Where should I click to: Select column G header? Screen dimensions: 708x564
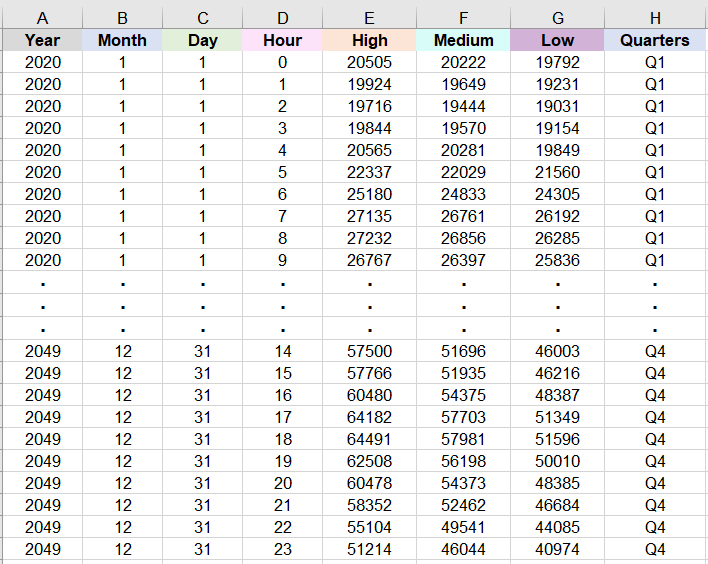click(558, 18)
